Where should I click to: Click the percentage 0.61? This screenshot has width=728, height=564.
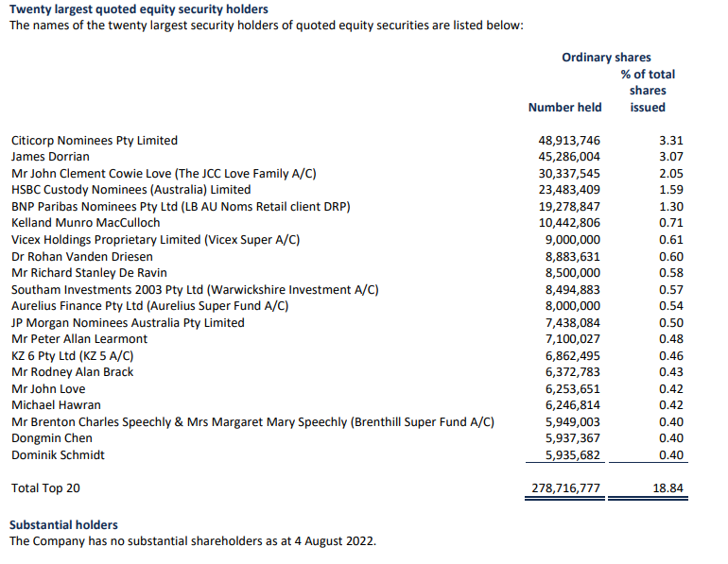pyautogui.click(x=671, y=240)
